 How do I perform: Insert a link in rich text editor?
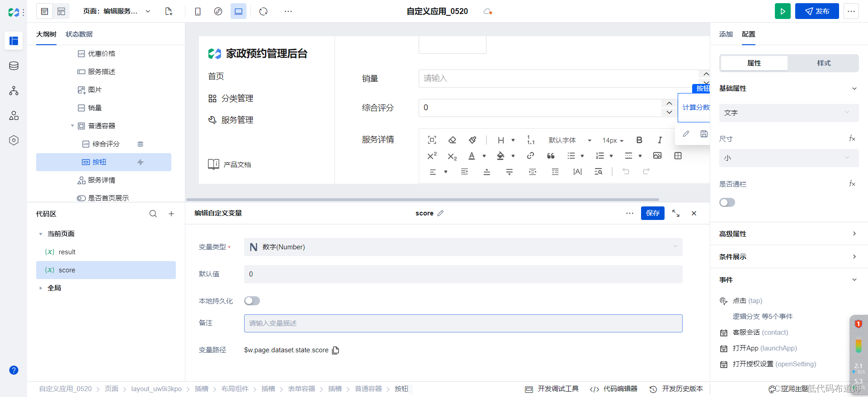(x=530, y=156)
